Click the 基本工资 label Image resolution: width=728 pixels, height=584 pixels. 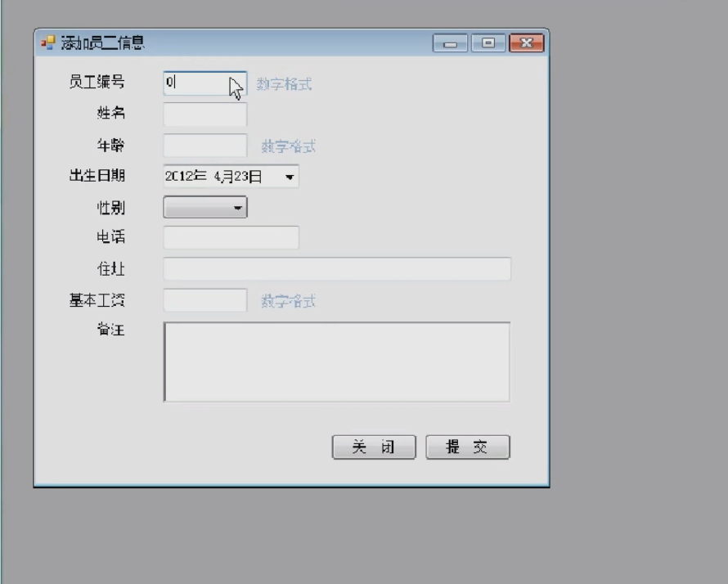tap(97, 300)
